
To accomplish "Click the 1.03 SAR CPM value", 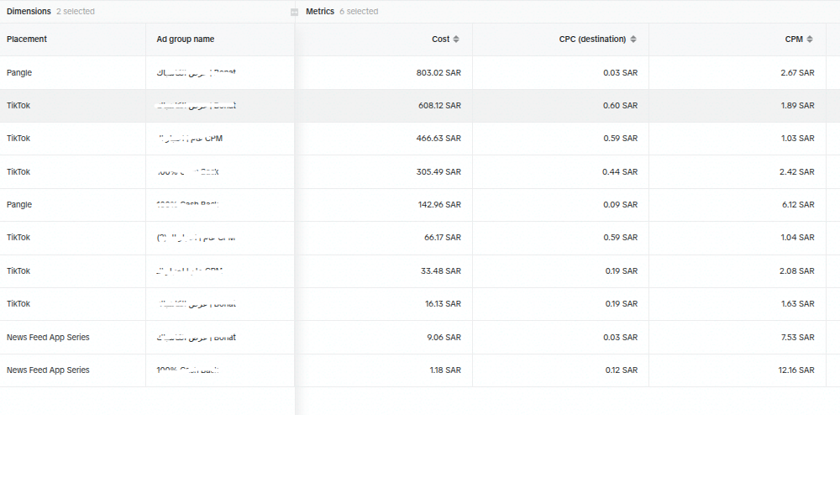I will [x=798, y=139].
